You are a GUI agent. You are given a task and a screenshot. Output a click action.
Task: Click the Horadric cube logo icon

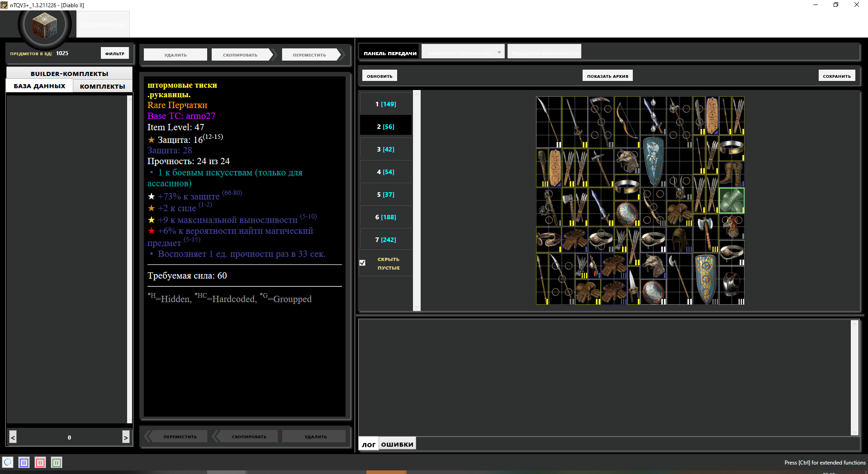tap(44, 24)
